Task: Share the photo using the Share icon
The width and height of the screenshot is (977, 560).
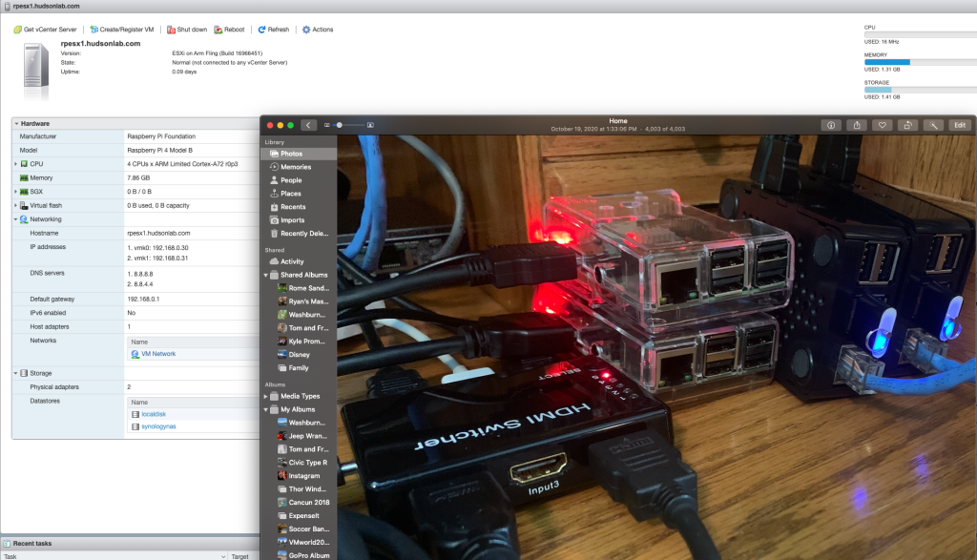Action: pyautogui.click(x=856, y=125)
